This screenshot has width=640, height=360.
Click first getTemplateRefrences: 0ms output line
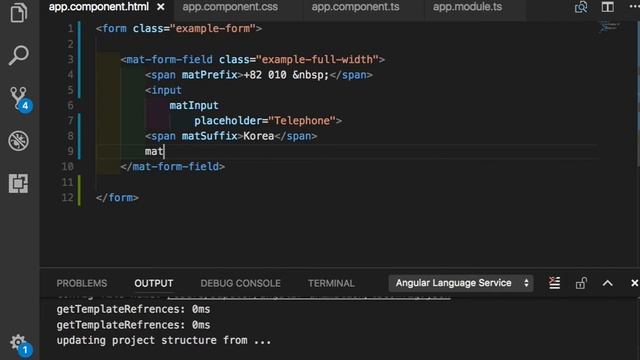(x=133, y=309)
